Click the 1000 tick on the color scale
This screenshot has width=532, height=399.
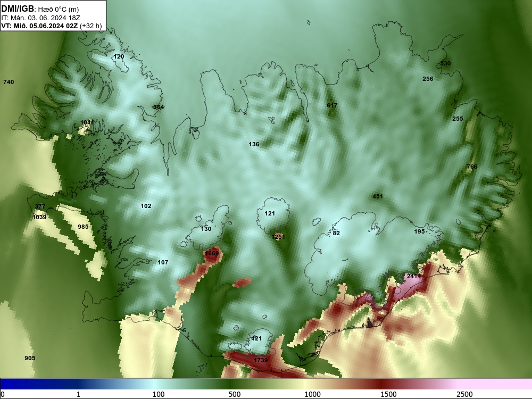312,394
